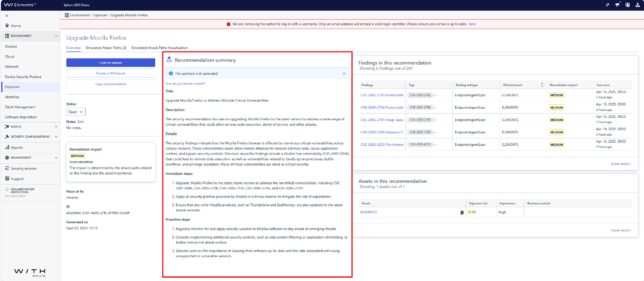Open Simulated Attack Paths Visualization tab

(159, 48)
